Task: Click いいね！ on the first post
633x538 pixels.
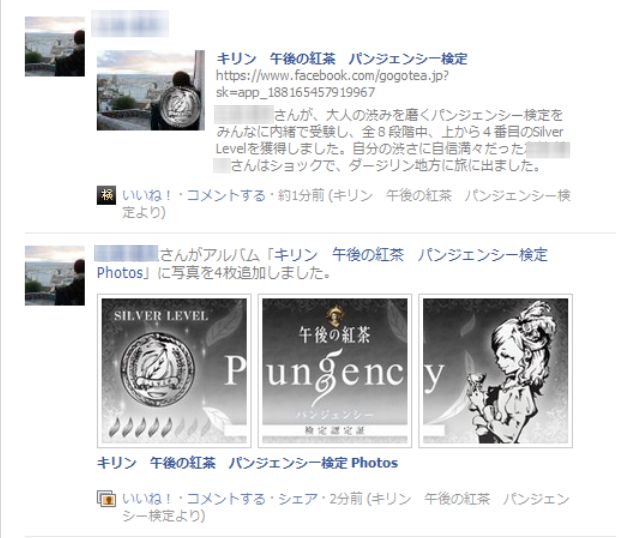Action: (147, 196)
